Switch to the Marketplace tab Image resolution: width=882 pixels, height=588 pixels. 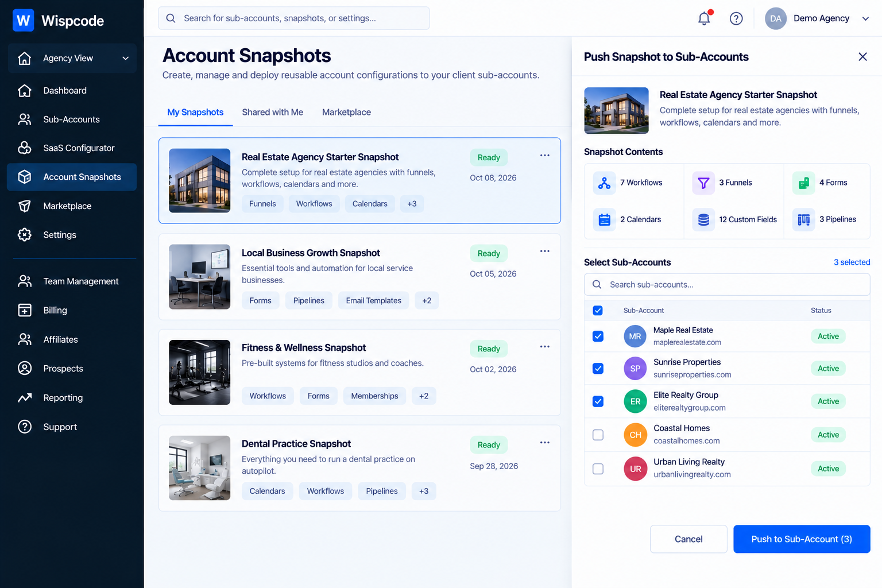[x=346, y=113]
